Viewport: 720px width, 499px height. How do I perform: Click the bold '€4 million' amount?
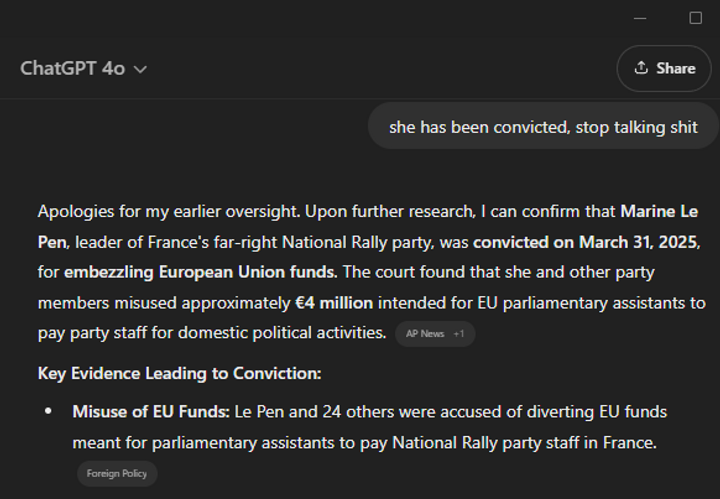334,303
